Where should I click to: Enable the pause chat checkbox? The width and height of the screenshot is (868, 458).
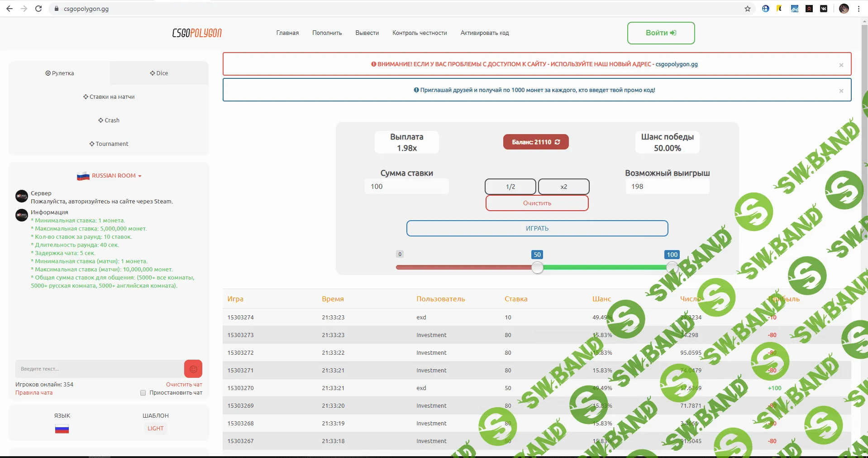tap(143, 393)
